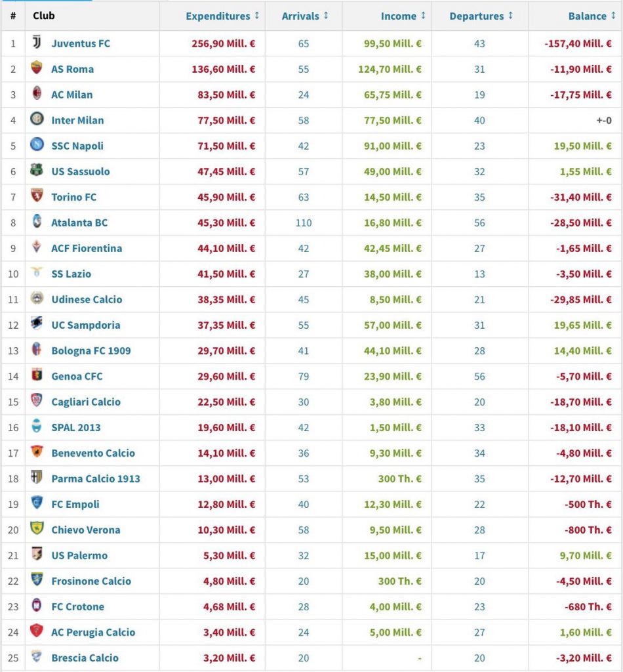Go to the Inter Milan club page
Viewport: 623px width, 672px height.
click(x=77, y=121)
